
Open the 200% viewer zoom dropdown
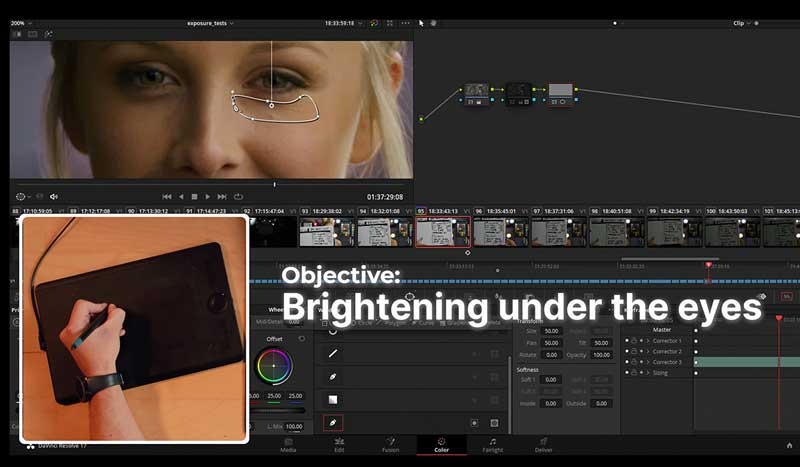coord(21,23)
